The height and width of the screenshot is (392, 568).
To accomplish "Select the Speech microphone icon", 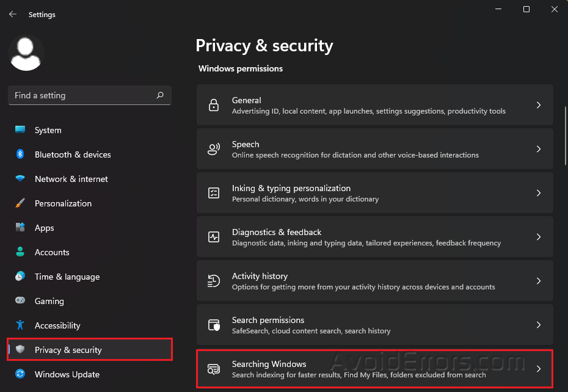I will click(x=214, y=148).
